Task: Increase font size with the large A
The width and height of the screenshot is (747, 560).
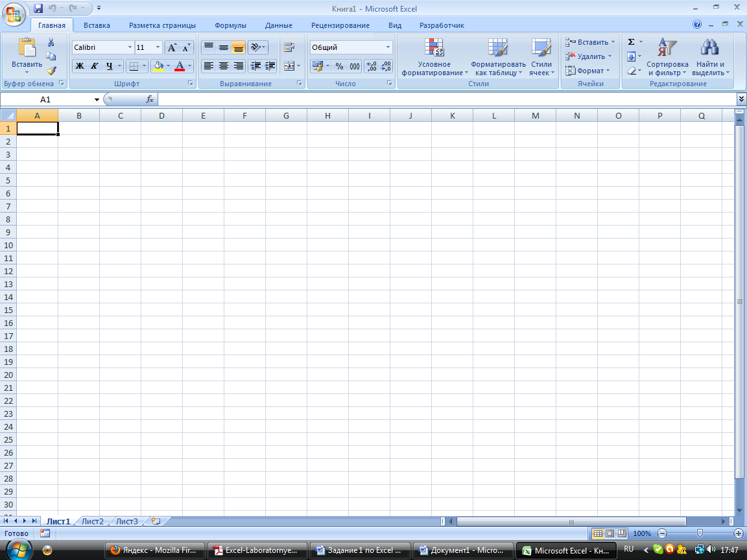Action: click(x=172, y=47)
